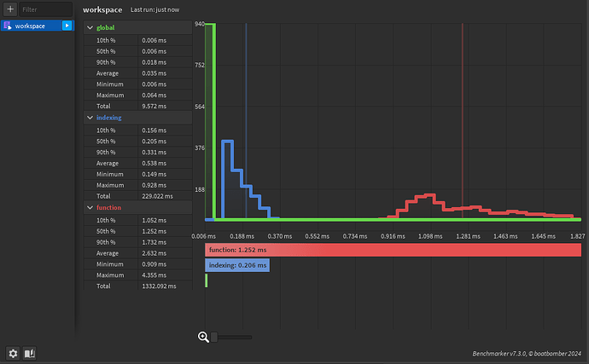Viewport: 589px width, 364px height.
Task: Click the zoom slider handle
Action: (x=213, y=337)
